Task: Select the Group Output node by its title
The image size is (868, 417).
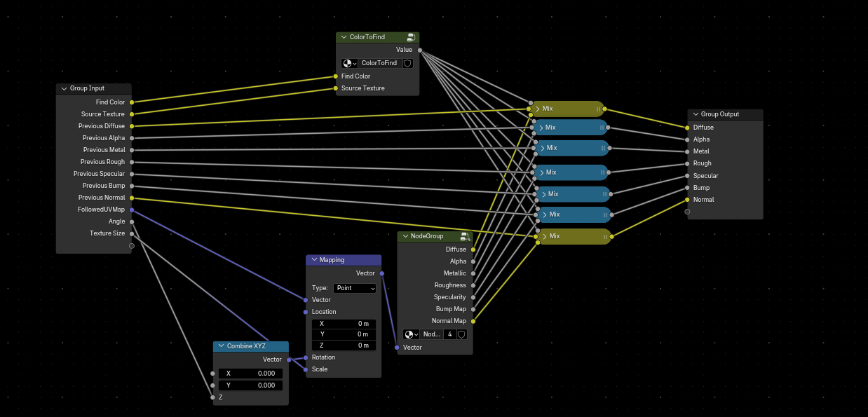Action: tap(720, 114)
